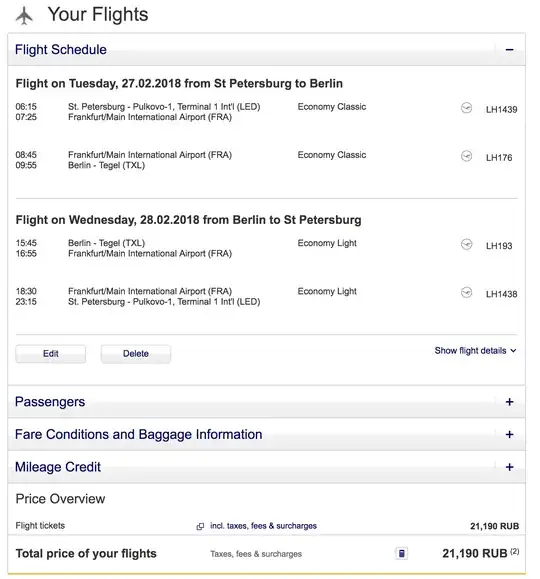This screenshot has height=579, width=540.
Task: Click the Lufthansa logo next to LH1438
Action: tap(466, 292)
